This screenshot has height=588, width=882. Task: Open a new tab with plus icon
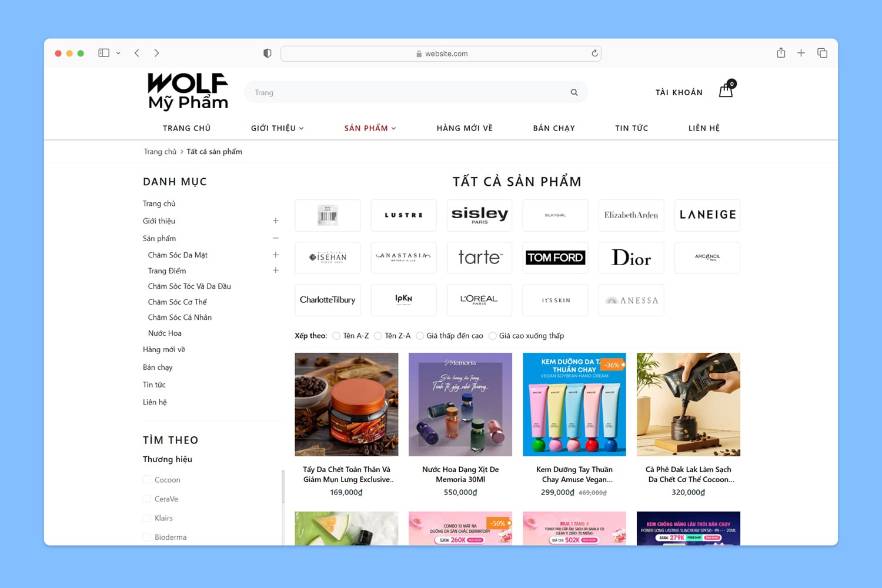[x=801, y=53]
